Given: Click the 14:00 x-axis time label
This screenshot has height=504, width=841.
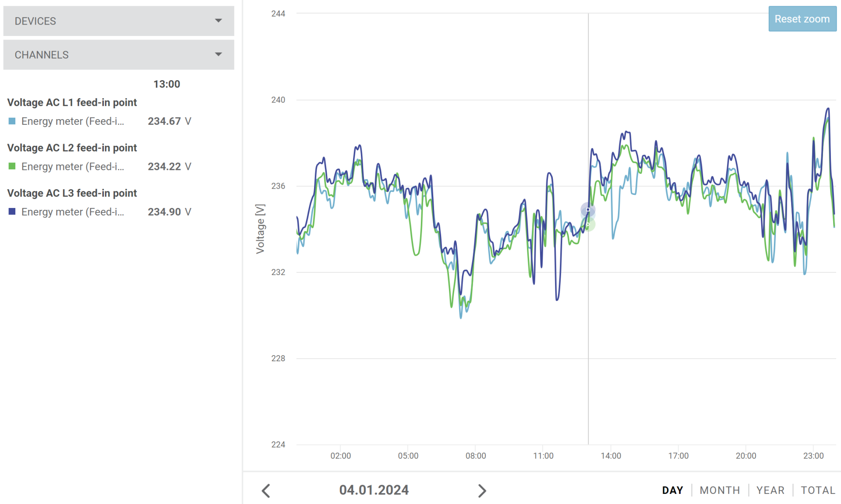Looking at the screenshot, I should pyautogui.click(x=611, y=456).
